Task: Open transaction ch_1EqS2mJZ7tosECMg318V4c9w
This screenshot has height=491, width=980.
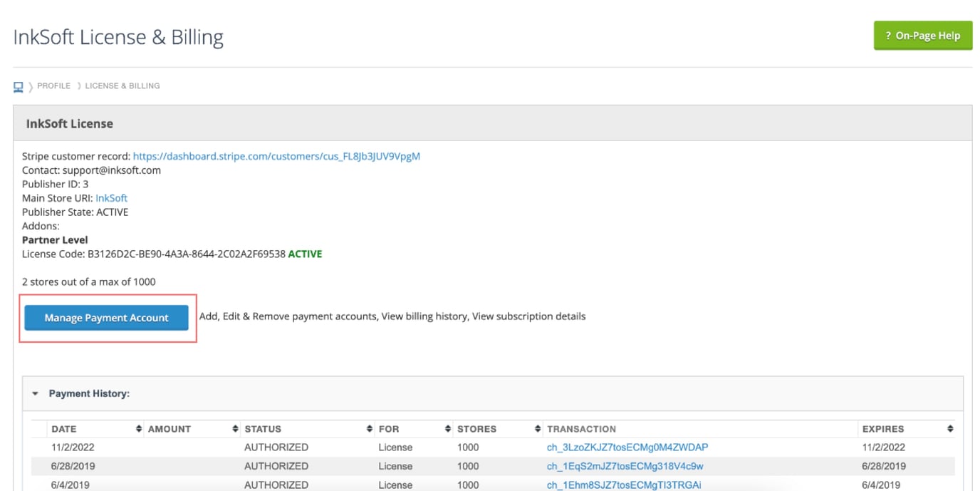Action: pyautogui.click(x=625, y=466)
